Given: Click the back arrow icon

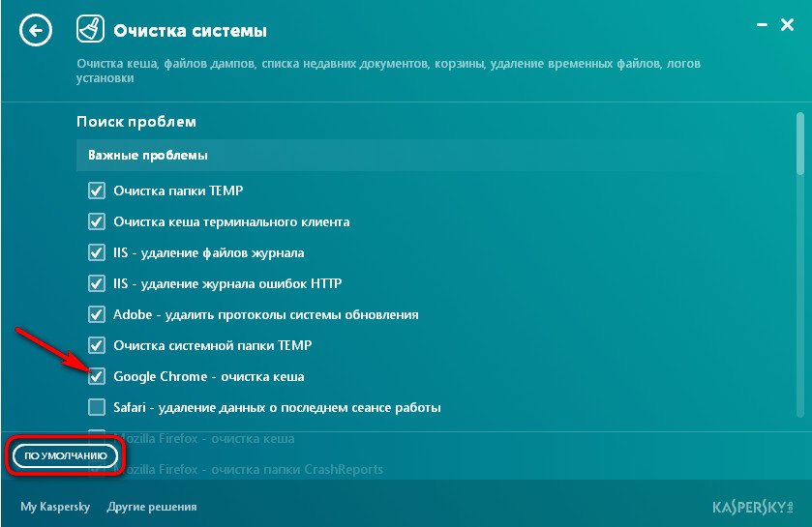Looking at the screenshot, I should 36,32.
